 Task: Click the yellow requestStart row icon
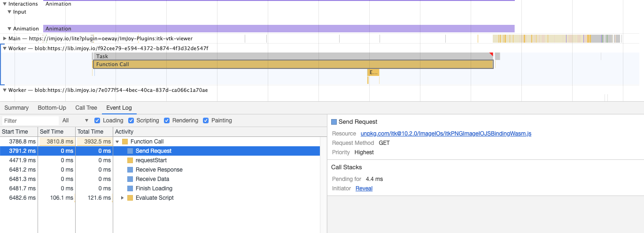(x=130, y=160)
